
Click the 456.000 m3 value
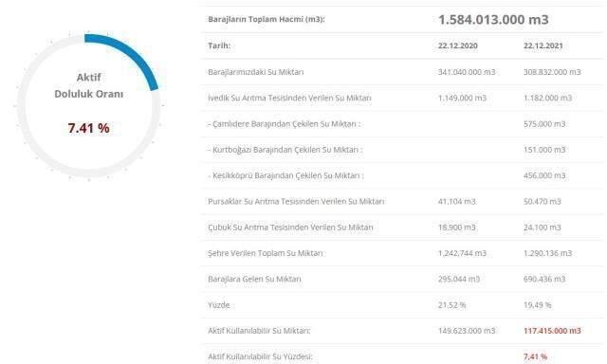pyautogui.click(x=544, y=175)
